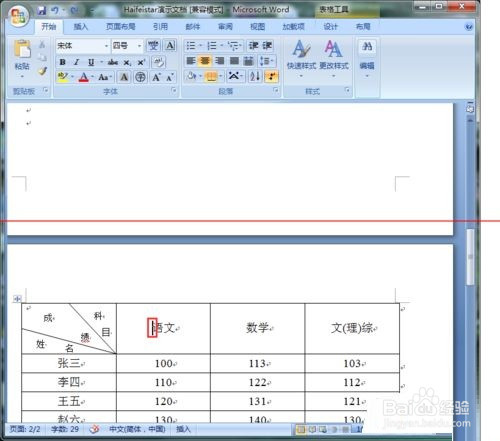This screenshot has height=441, width=500.
Task: Justify the paragraph text
Action: [234, 61]
